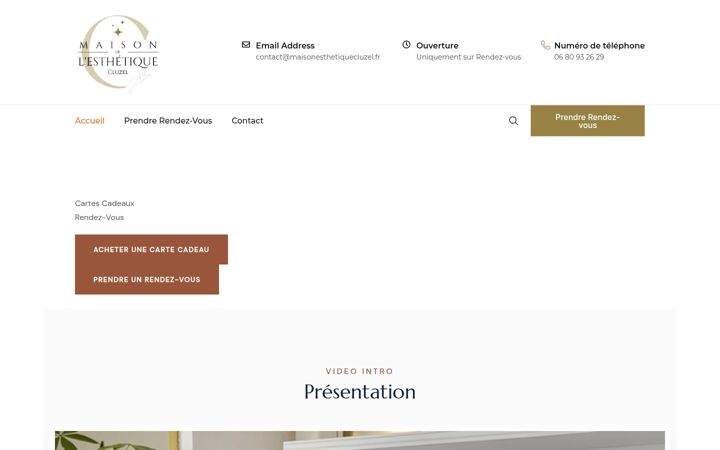Click the clock icon beside Ouverture

pos(406,45)
